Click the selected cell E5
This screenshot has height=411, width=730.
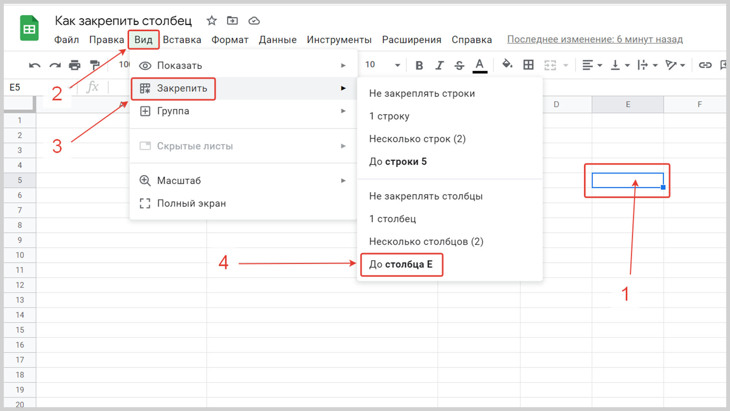[628, 180]
